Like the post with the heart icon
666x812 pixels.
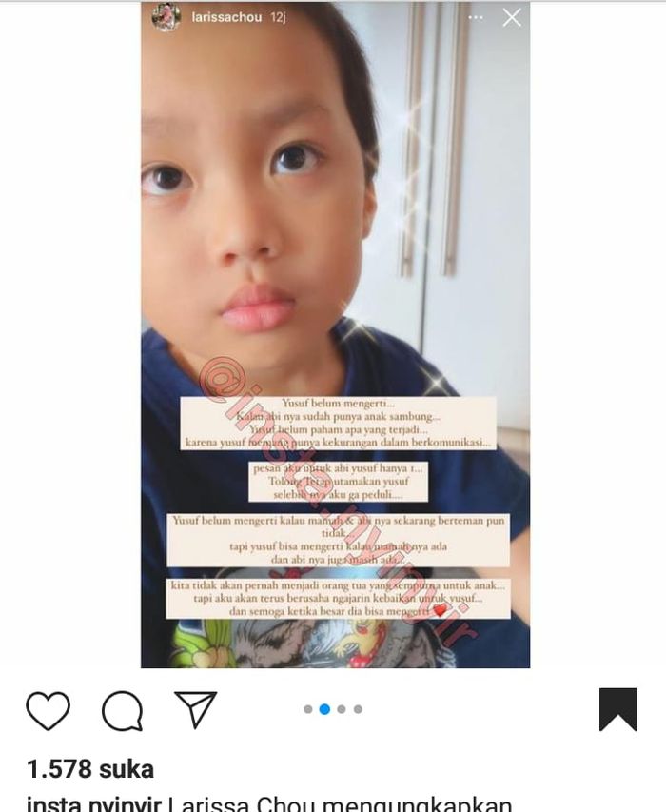tap(48, 710)
